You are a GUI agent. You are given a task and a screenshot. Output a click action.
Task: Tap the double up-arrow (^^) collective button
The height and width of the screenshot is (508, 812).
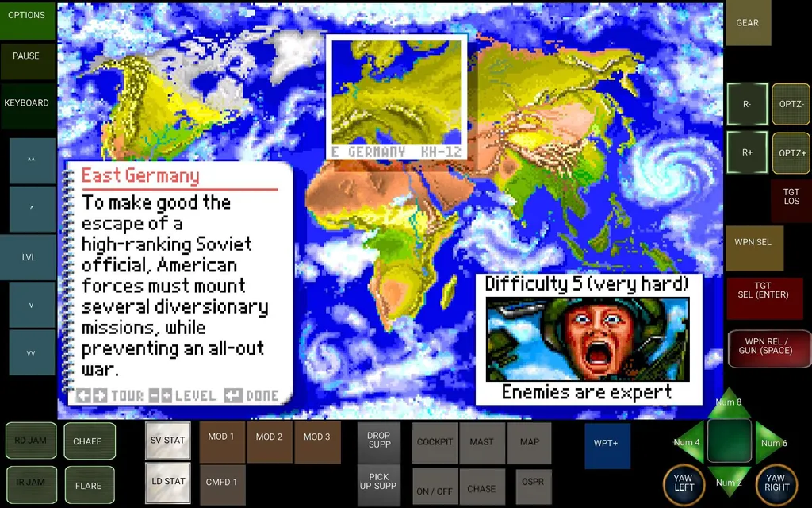(32, 160)
